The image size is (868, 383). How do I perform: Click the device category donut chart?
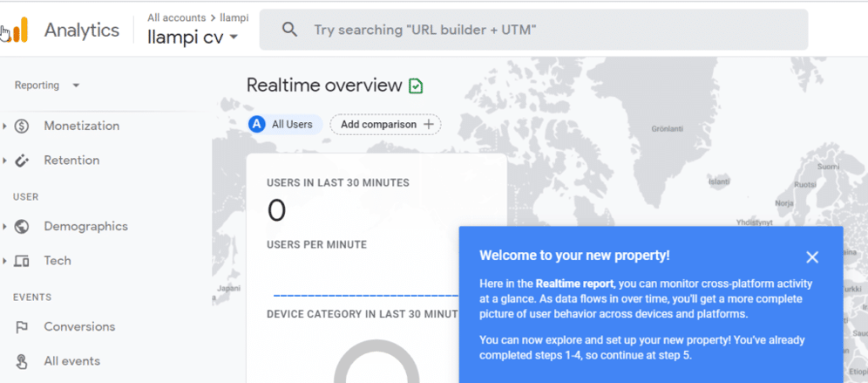pyautogui.click(x=376, y=361)
